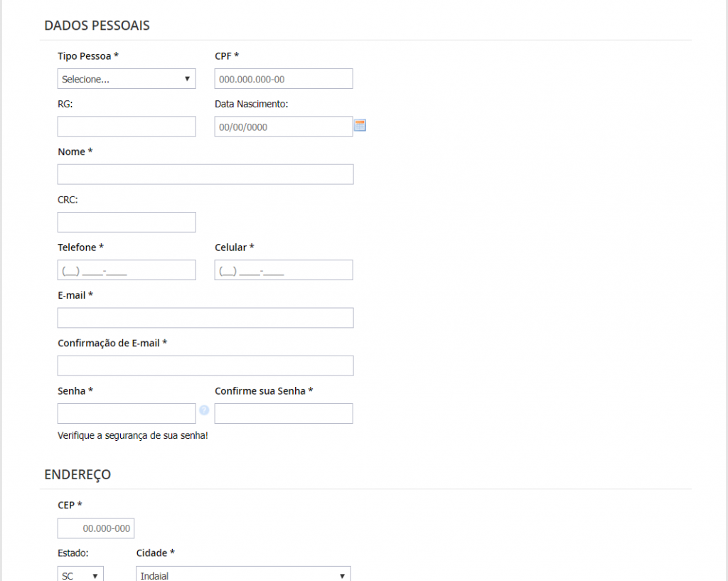Focus the Telefone input field
Screen dimensions: 728x581
[127, 270]
